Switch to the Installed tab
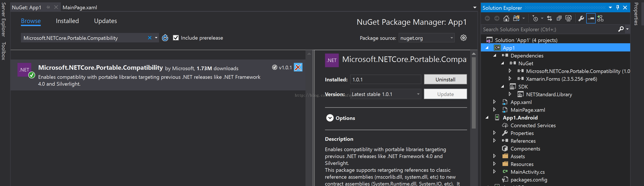The height and width of the screenshot is (186, 644). [x=67, y=21]
